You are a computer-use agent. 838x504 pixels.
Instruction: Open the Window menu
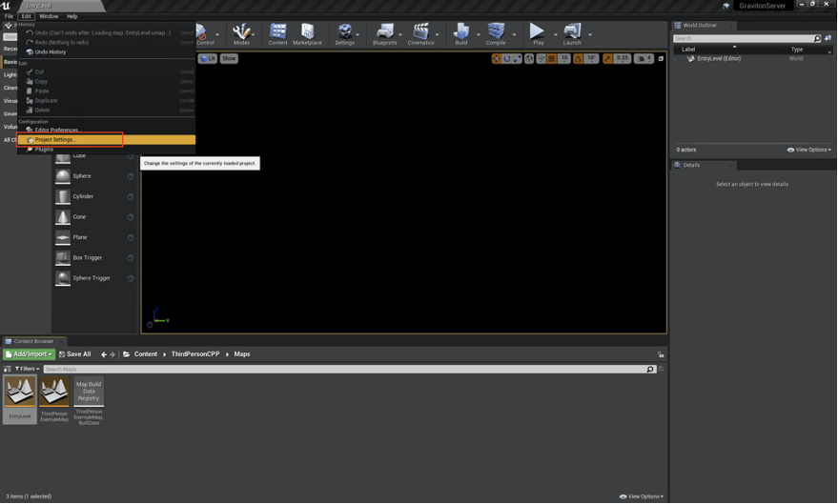click(49, 16)
